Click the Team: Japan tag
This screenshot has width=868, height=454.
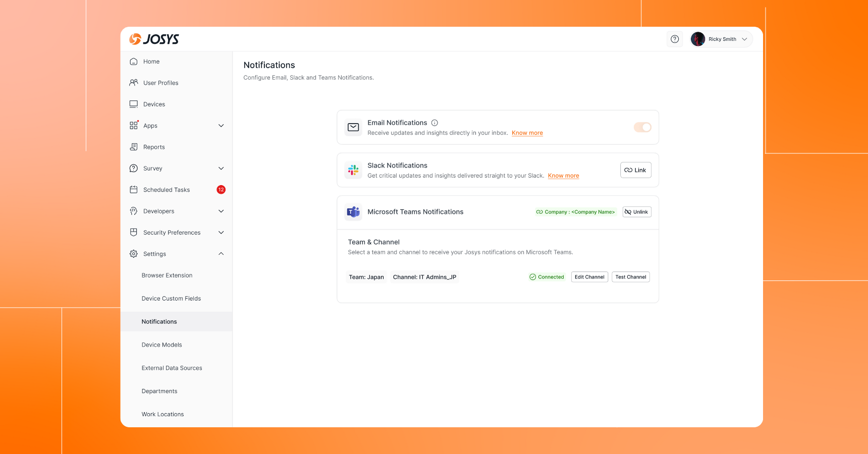pyautogui.click(x=366, y=277)
